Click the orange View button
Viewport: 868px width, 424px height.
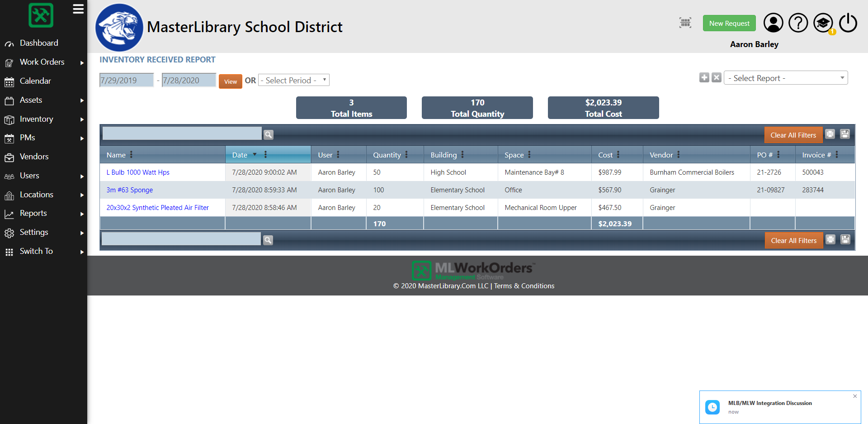click(231, 81)
